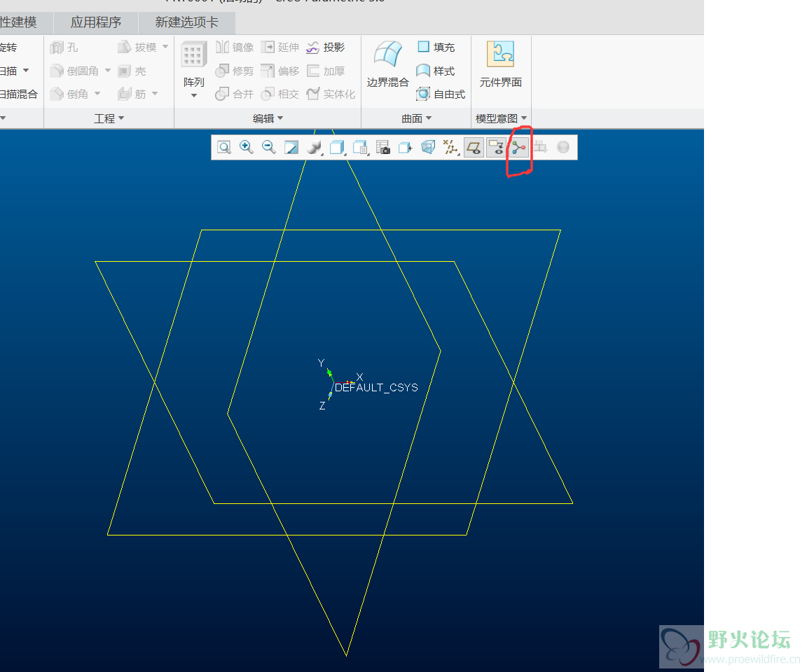Screen dimensions: 807x672
Task: Click the Solidify (实体化) tool
Action: pos(331,94)
